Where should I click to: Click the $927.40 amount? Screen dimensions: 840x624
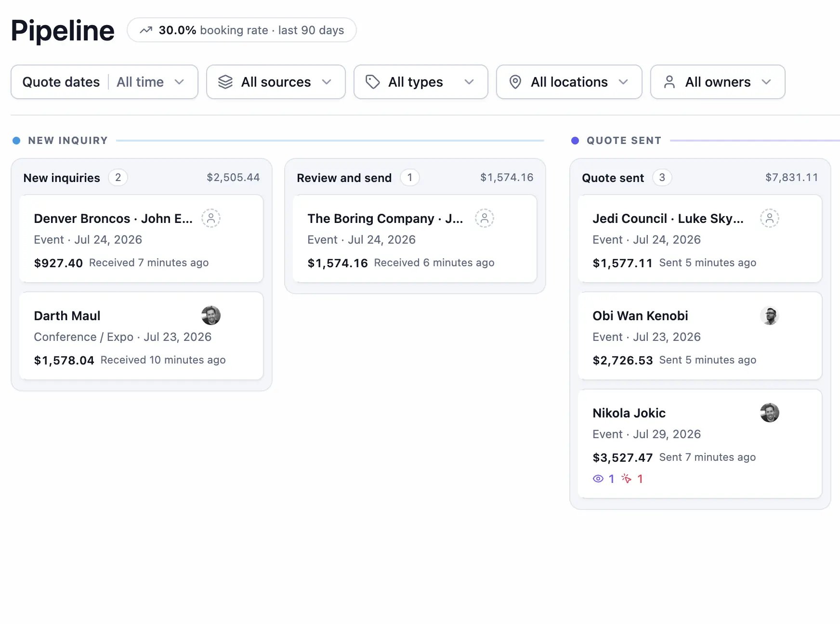(x=58, y=263)
